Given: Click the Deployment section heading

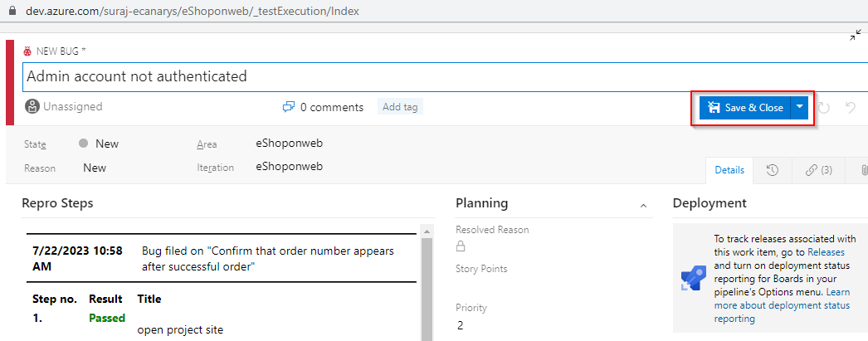Looking at the screenshot, I should [x=710, y=203].
